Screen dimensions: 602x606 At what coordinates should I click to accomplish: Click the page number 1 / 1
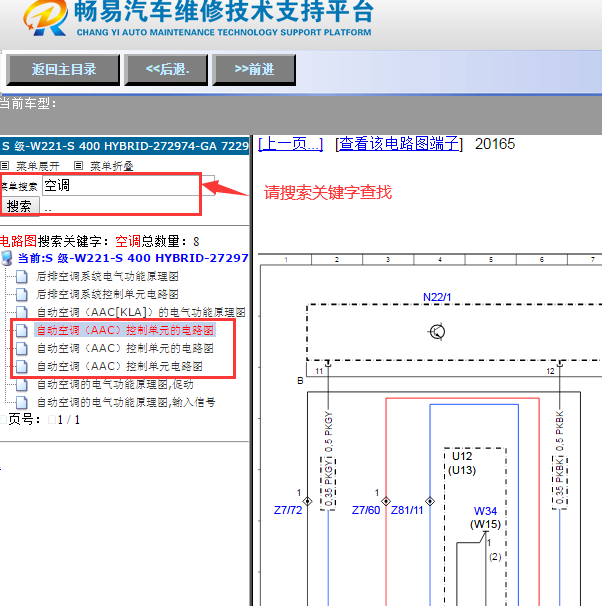coord(68,420)
